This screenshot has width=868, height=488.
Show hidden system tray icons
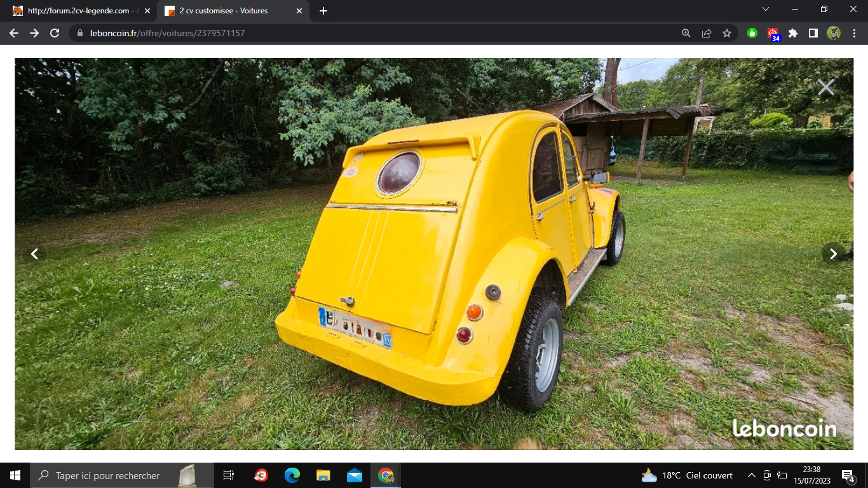751,475
